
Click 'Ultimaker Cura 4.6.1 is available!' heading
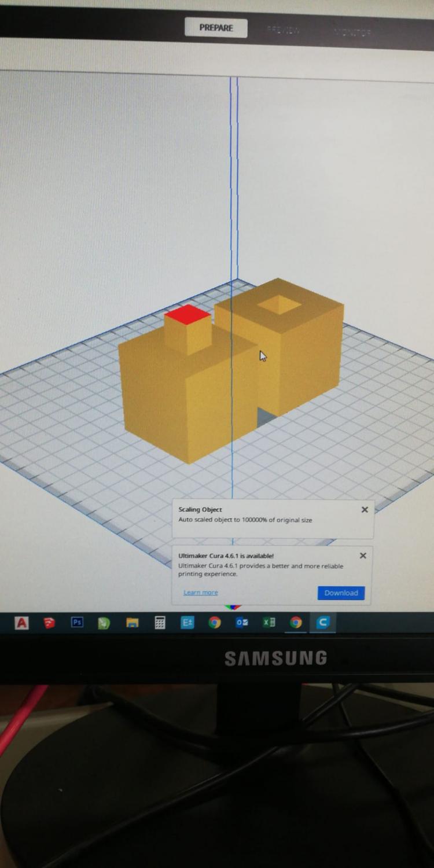226,556
